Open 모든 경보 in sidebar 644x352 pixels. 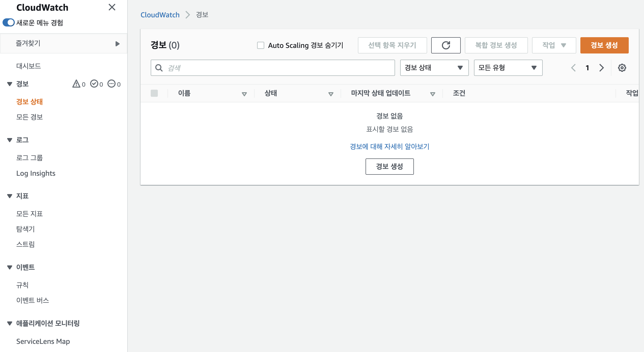(x=30, y=117)
